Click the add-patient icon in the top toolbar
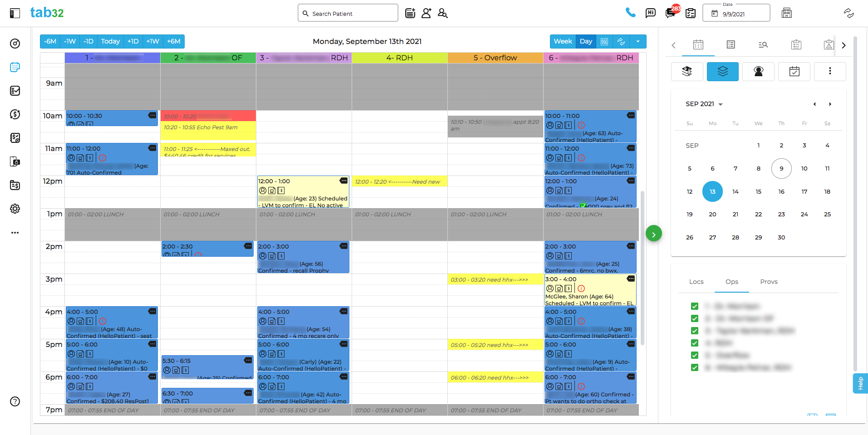 [426, 13]
